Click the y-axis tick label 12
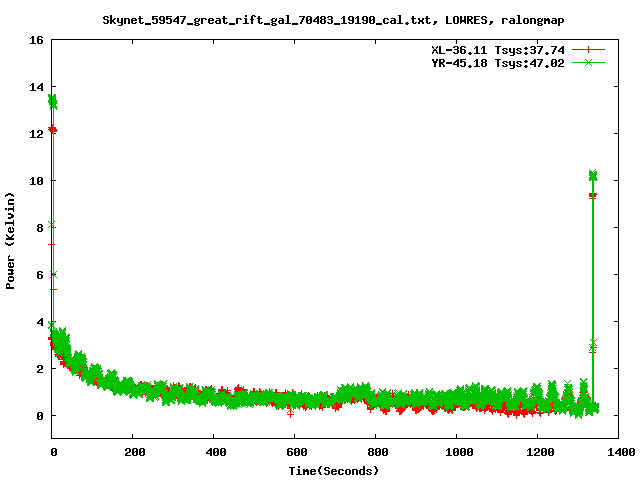 36,134
